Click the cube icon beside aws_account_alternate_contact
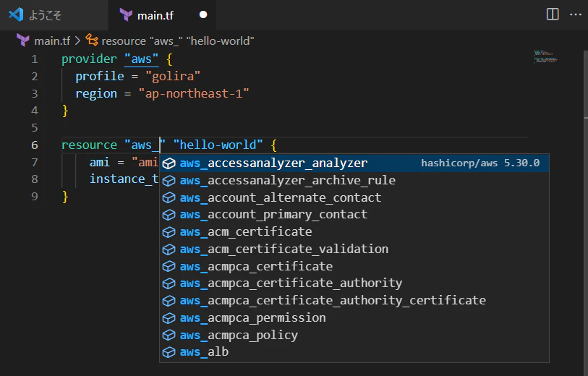588x376 pixels. pyautogui.click(x=169, y=197)
